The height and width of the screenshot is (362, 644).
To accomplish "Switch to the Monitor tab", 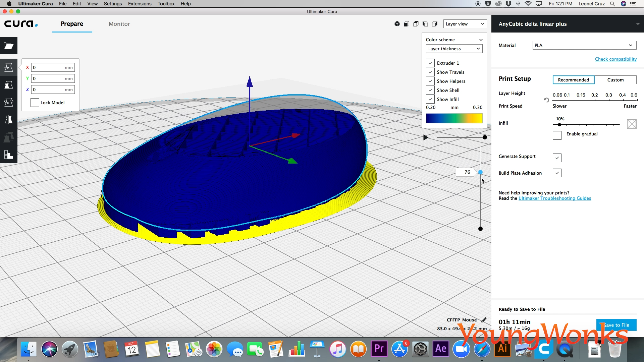I will [x=119, y=24].
